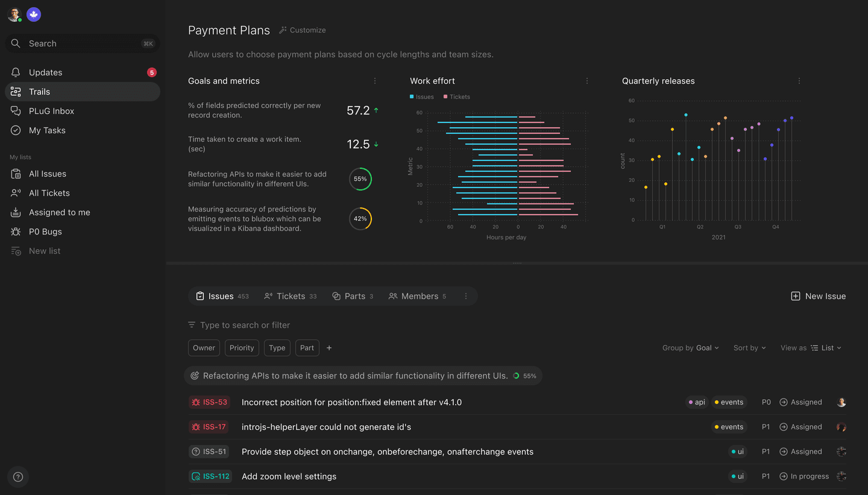Open the View as List dropdown
The image size is (868, 495).
click(x=811, y=348)
